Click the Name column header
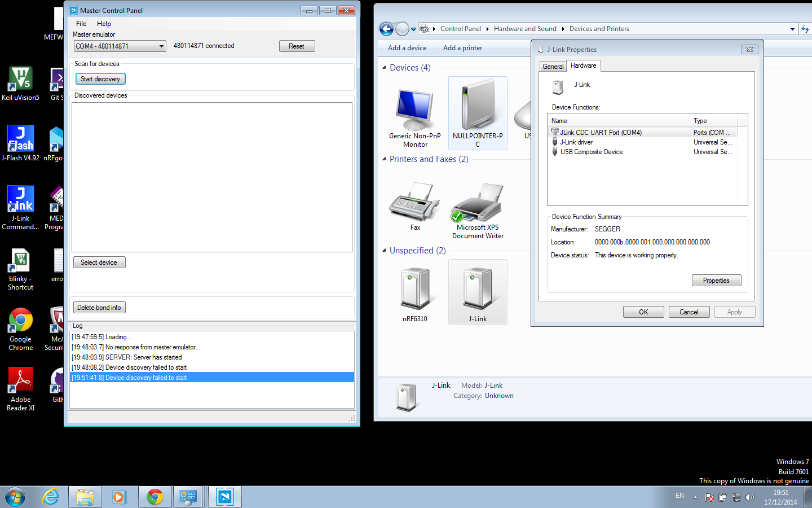 coord(619,121)
